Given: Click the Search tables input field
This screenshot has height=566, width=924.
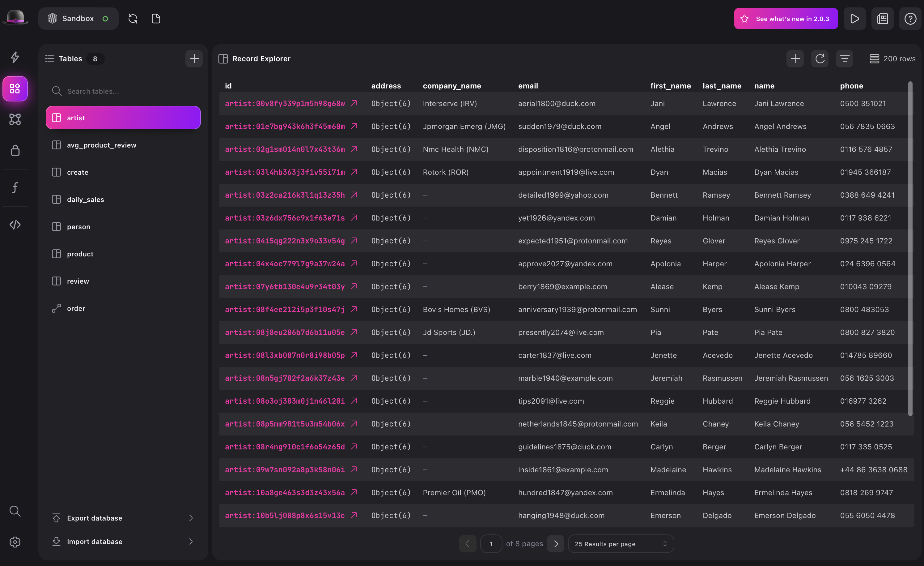Looking at the screenshot, I should (x=123, y=91).
